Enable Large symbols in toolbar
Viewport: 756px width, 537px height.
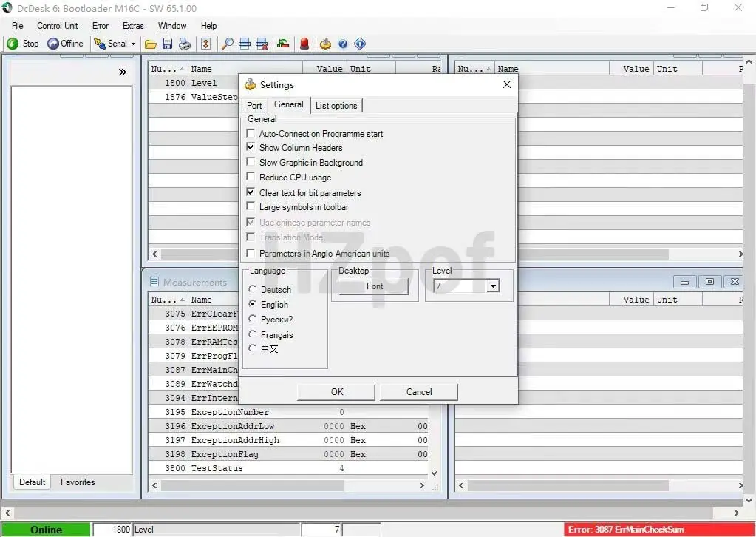251,206
